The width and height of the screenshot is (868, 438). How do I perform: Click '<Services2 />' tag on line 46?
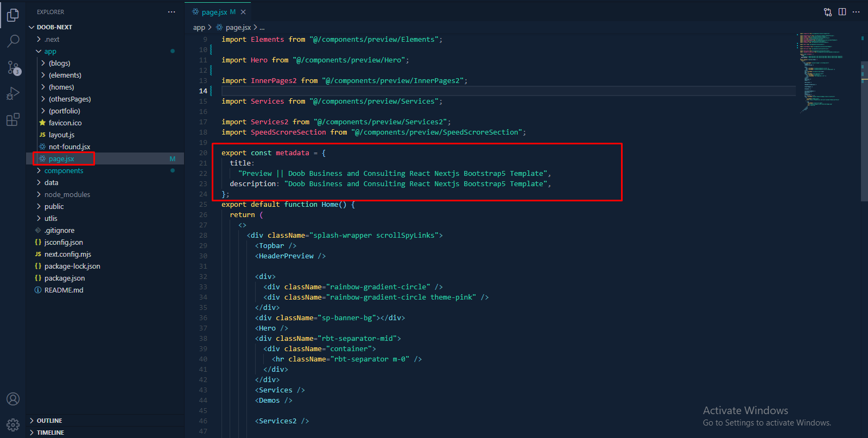point(282,421)
